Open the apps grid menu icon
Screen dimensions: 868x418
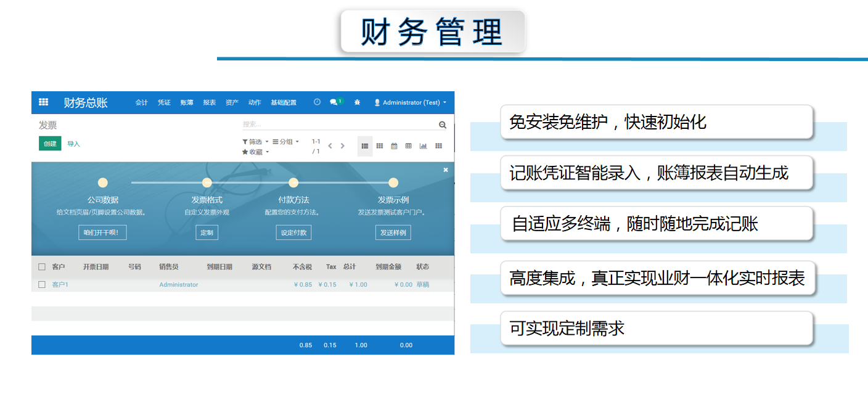coord(43,102)
